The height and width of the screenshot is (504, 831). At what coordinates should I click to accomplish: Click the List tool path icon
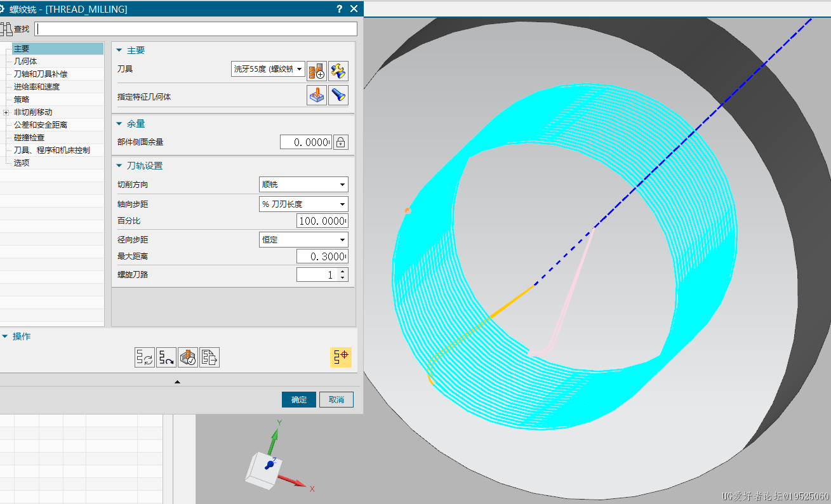[209, 357]
